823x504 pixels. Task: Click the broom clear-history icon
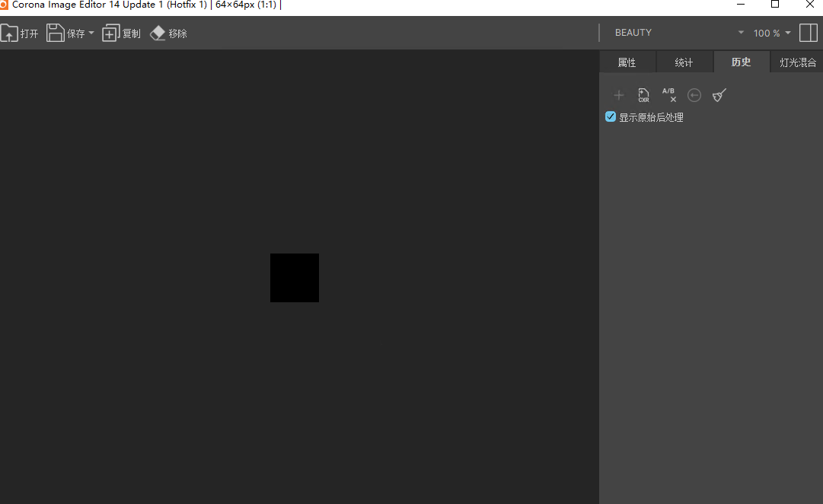point(719,95)
